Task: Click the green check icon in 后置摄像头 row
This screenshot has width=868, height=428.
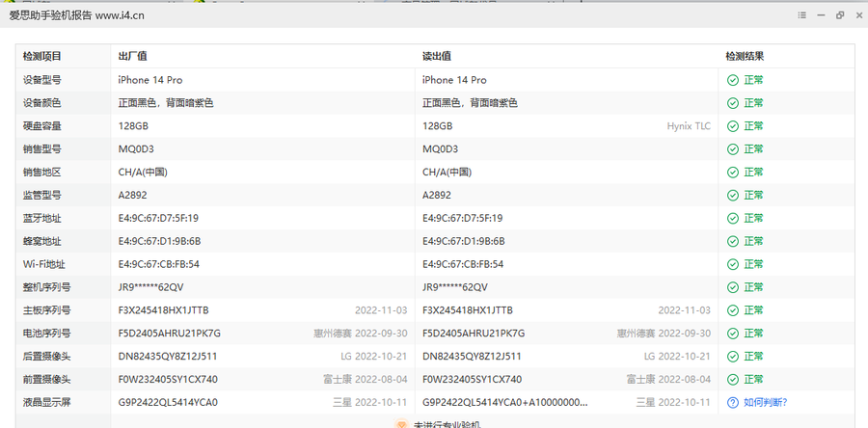Action: coord(733,357)
